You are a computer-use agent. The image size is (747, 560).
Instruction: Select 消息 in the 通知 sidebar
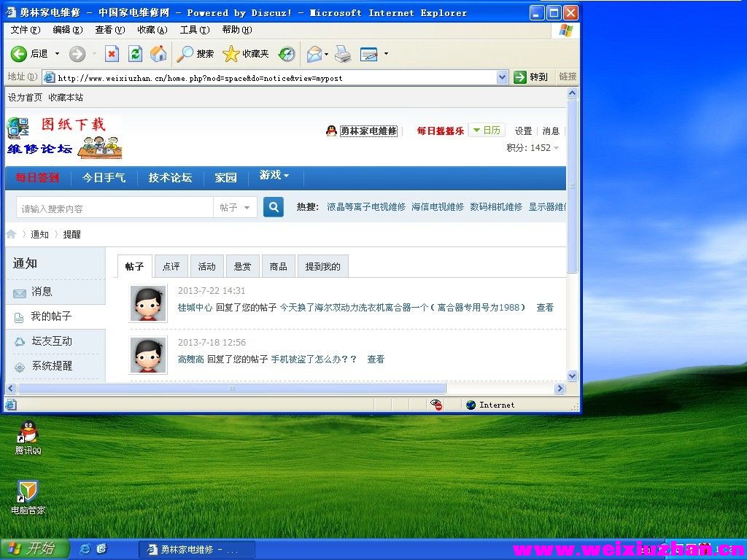coord(55,292)
